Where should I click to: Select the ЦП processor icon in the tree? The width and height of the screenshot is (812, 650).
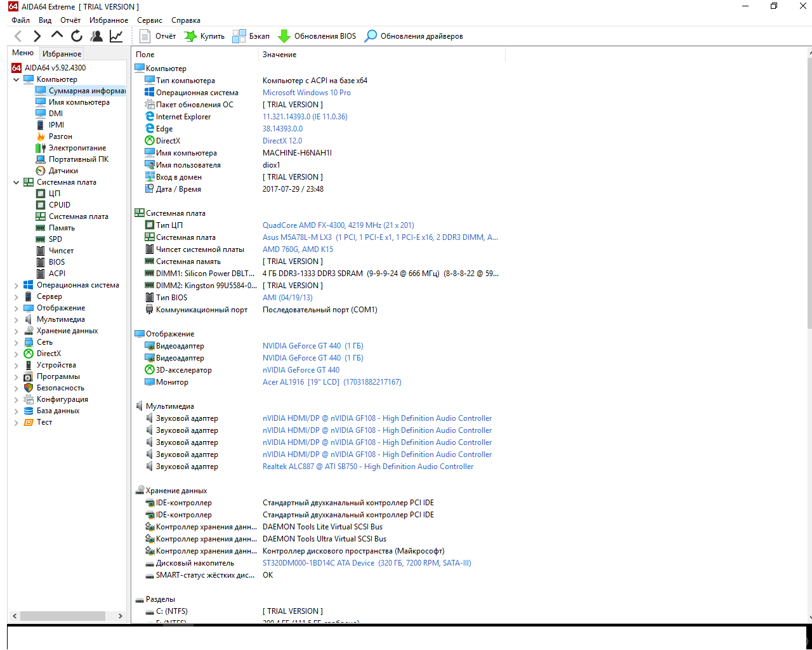click(41, 194)
